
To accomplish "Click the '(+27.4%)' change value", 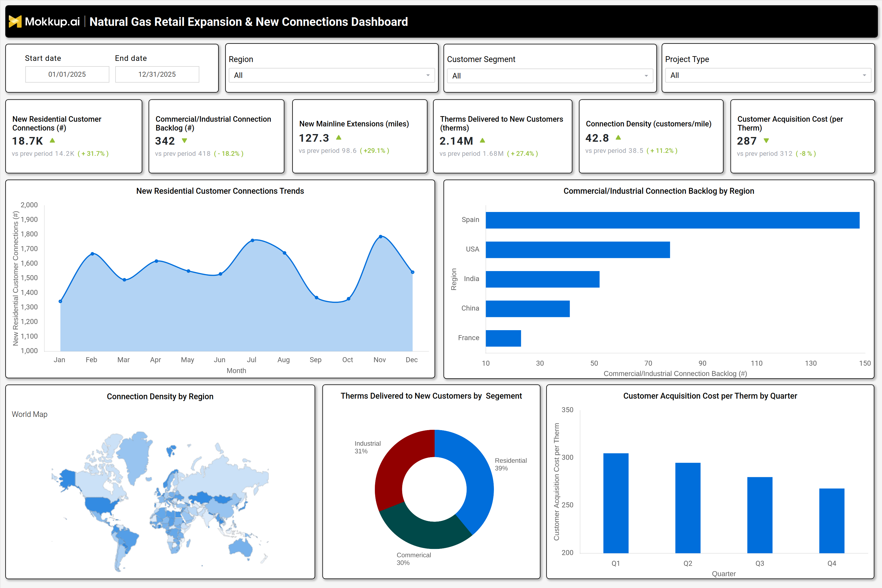I will [x=522, y=154].
